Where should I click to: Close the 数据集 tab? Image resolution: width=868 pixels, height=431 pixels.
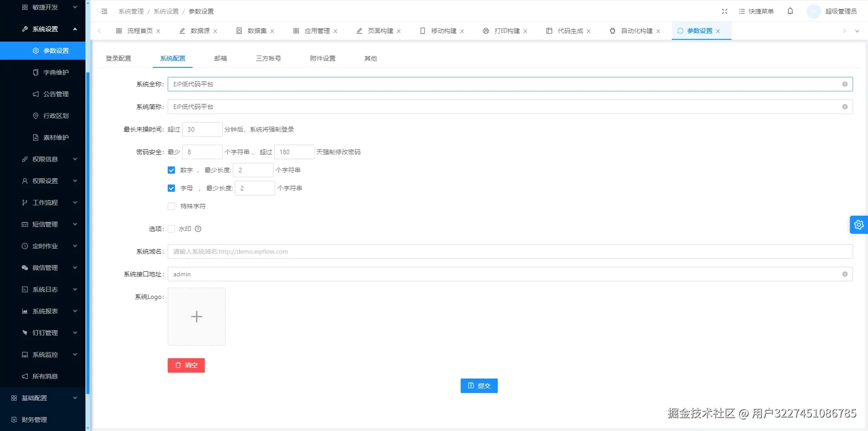pyautogui.click(x=272, y=31)
